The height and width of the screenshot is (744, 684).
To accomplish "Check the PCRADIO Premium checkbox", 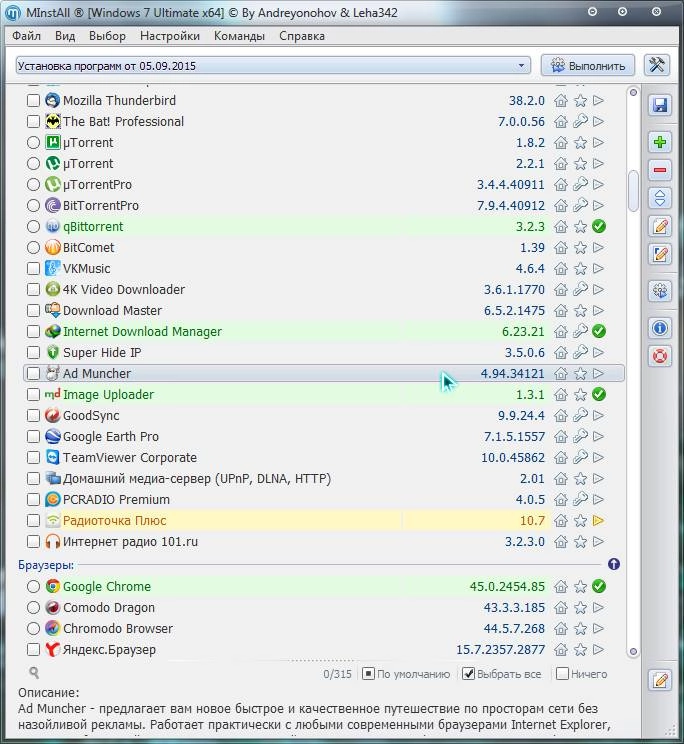I will tap(33, 500).
